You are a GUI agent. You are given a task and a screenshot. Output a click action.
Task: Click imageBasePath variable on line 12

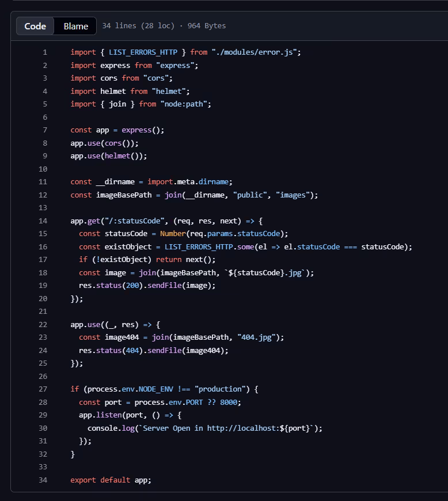coord(124,195)
